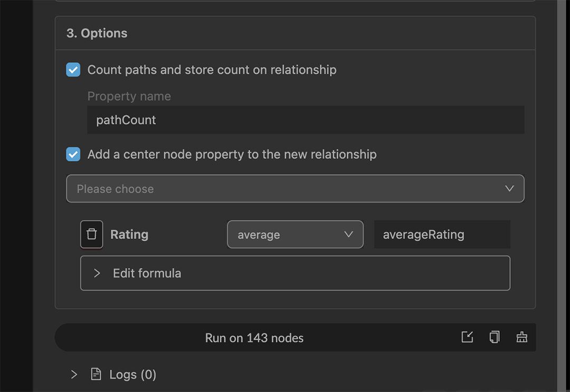The height and width of the screenshot is (392, 570).
Task: Delete the Rating property row
Action: [91, 234]
